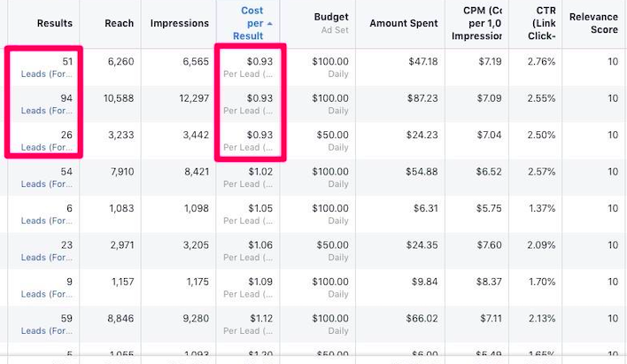Viewport: 627px width, 364px height.
Task: Open Leads link under 26 results
Action: 47,148
